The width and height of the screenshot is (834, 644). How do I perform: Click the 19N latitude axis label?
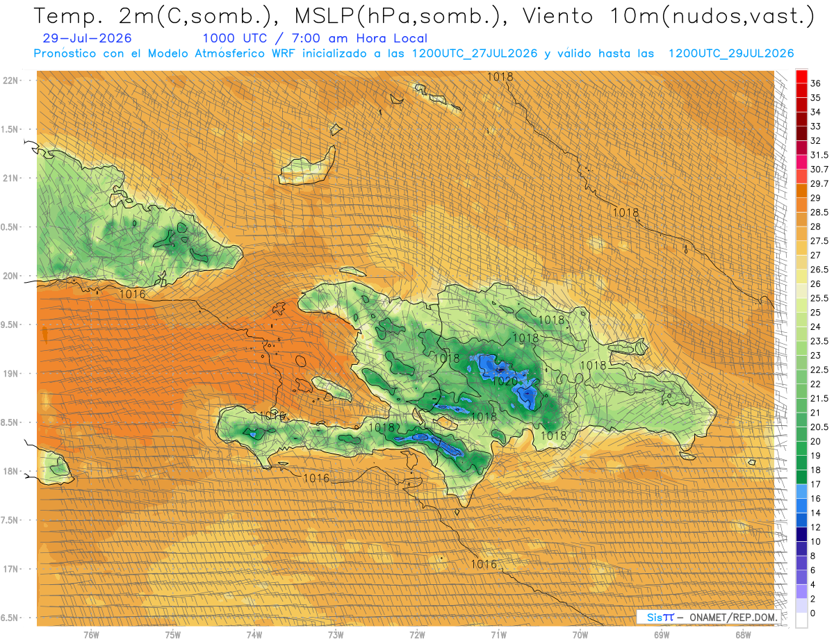click(x=10, y=374)
